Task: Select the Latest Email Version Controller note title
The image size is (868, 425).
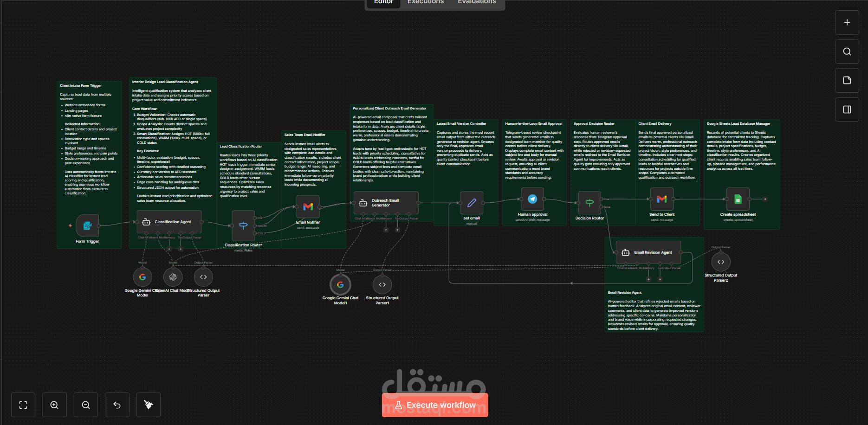Action: point(461,124)
